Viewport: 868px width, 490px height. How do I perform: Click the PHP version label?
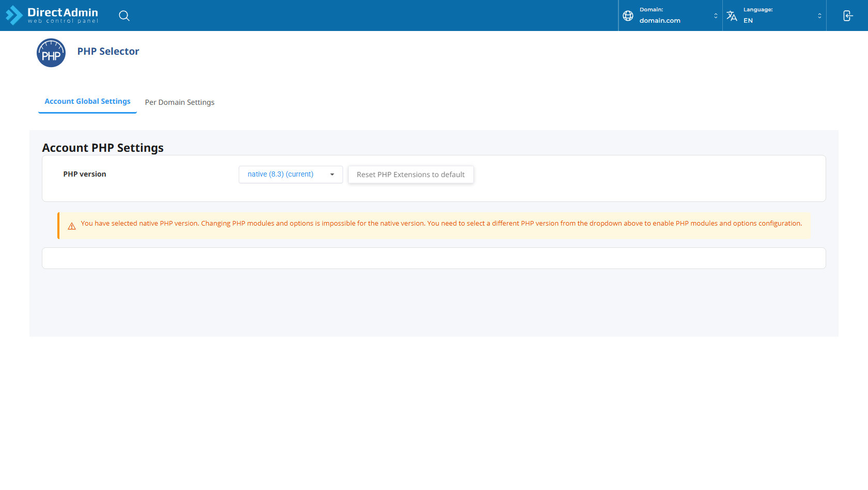[x=85, y=174]
